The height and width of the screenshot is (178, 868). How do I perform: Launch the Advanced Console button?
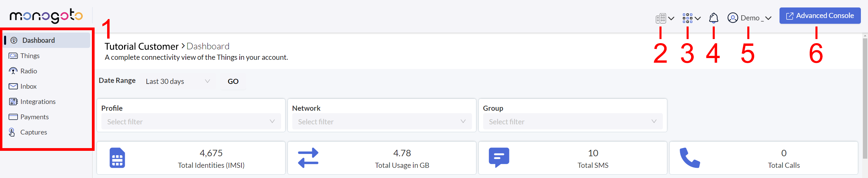[820, 16]
